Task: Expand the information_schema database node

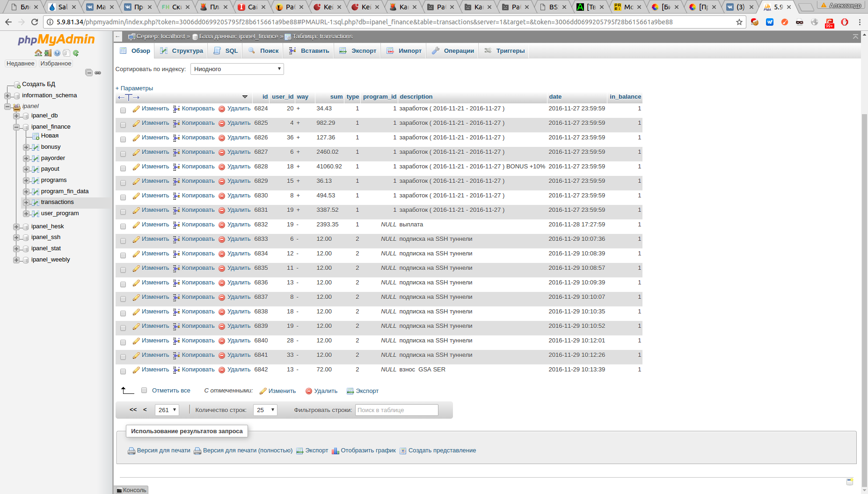Action: [x=7, y=96]
